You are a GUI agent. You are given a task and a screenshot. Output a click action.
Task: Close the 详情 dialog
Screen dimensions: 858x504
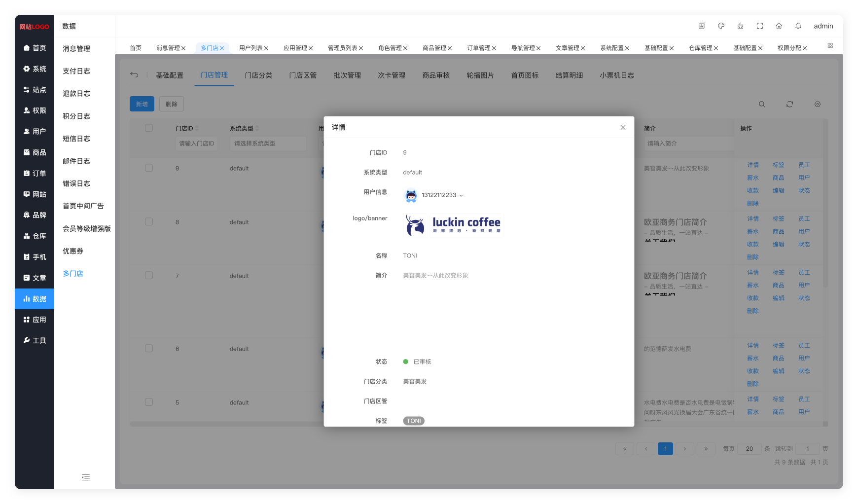pyautogui.click(x=623, y=128)
